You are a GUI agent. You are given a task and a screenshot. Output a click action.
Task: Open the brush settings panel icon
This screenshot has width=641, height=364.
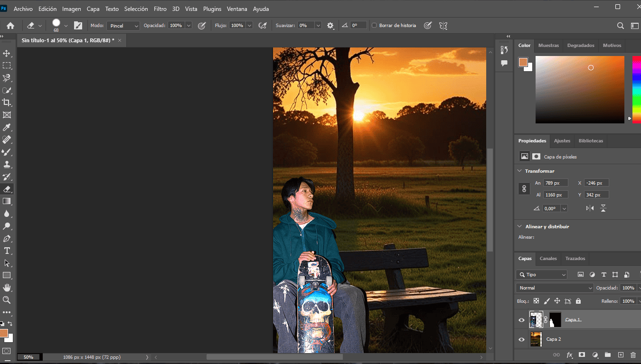click(78, 26)
